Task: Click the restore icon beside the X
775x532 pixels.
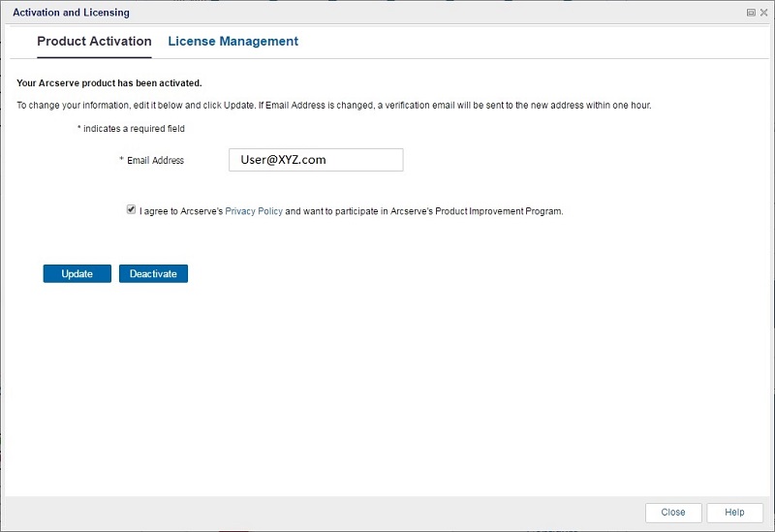Action: coord(751,13)
